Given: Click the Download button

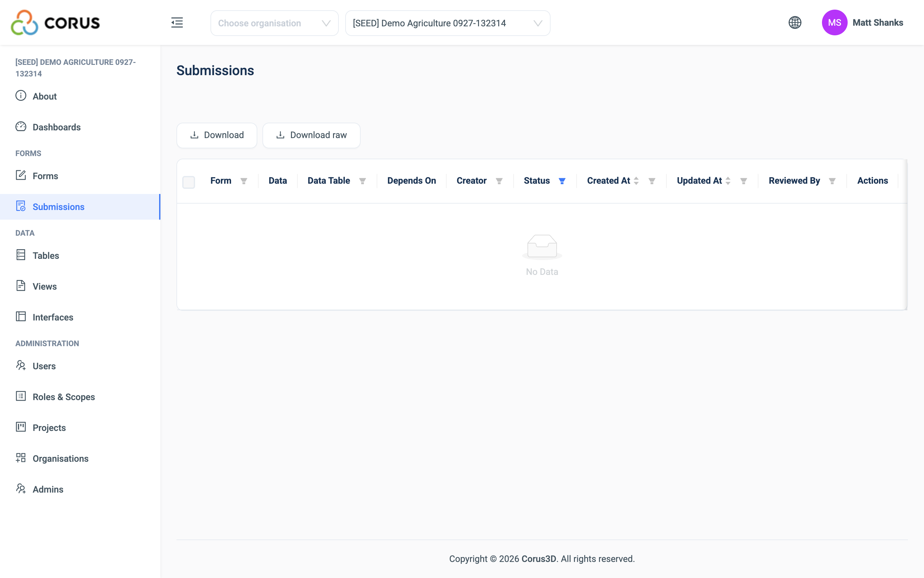Looking at the screenshot, I should coord(217,135).
